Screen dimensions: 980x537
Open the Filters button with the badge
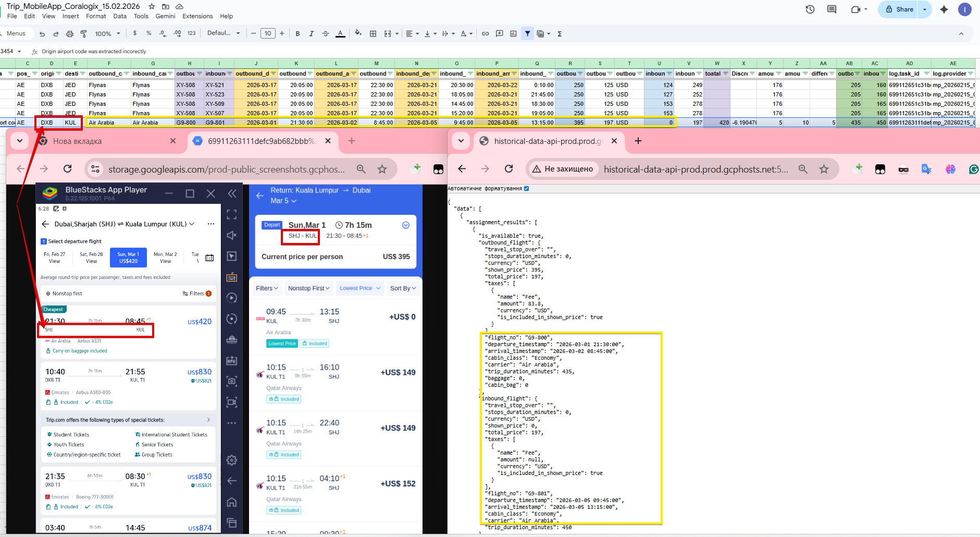click(x=197, y=294)
